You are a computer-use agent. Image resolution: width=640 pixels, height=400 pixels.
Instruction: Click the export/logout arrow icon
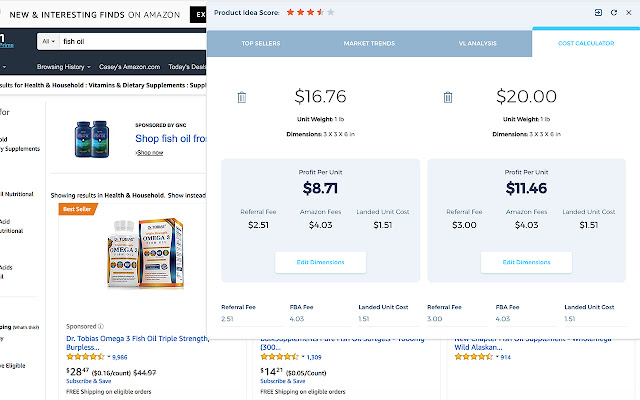click(599, 12)
